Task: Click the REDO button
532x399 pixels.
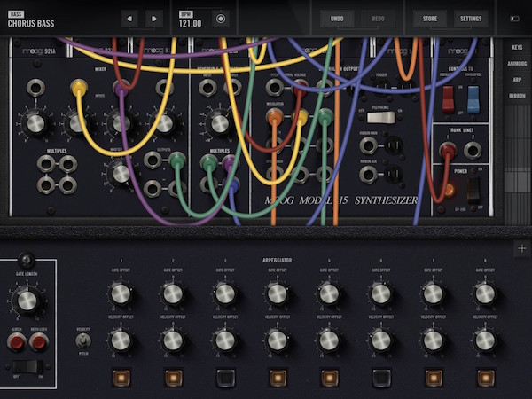Action: (378, 19)
